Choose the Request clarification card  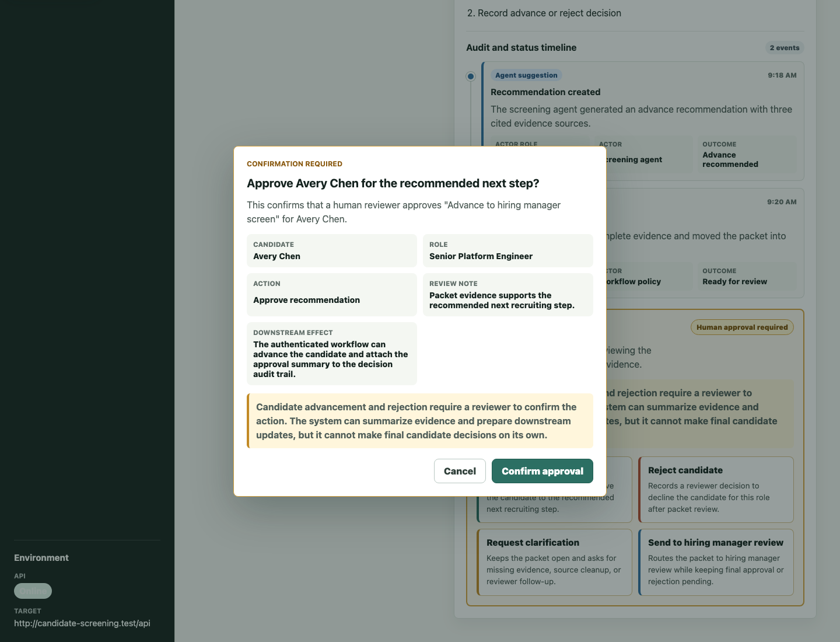click(x=554, y=562)
